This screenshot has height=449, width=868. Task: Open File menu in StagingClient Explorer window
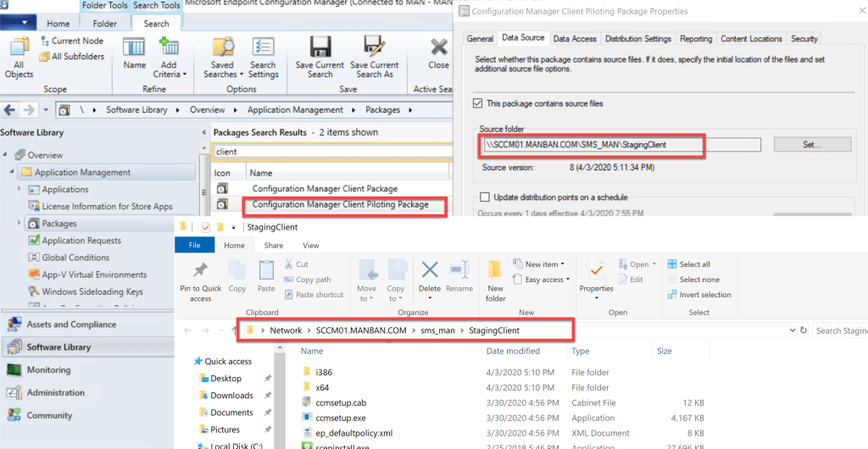pos(194,245)
